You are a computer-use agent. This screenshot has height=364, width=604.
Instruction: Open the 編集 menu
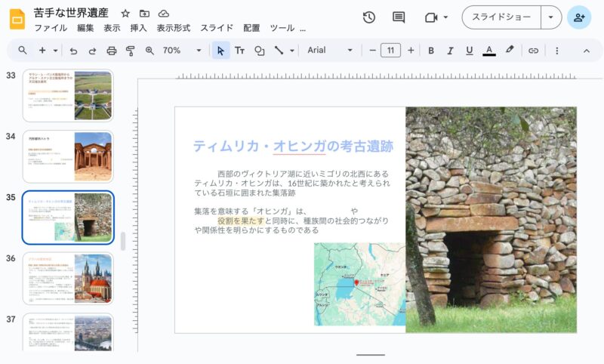coord(85,28)
